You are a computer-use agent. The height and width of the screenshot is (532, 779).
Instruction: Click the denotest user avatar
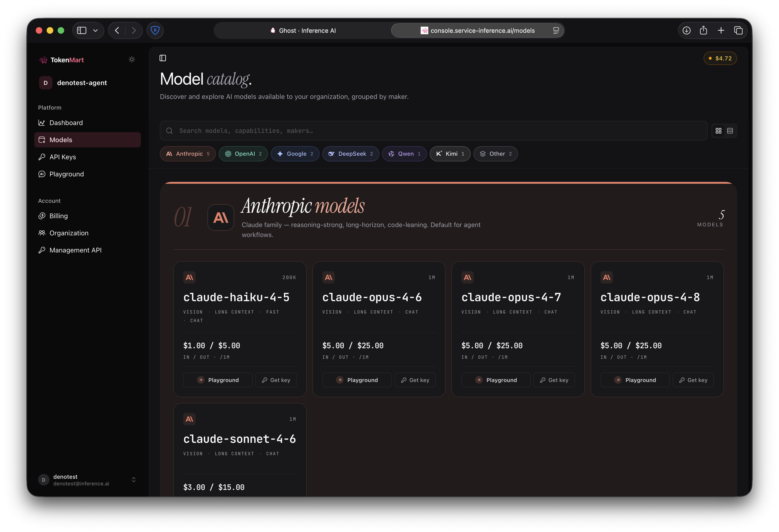pyautogui.click(x=44, y=480)
